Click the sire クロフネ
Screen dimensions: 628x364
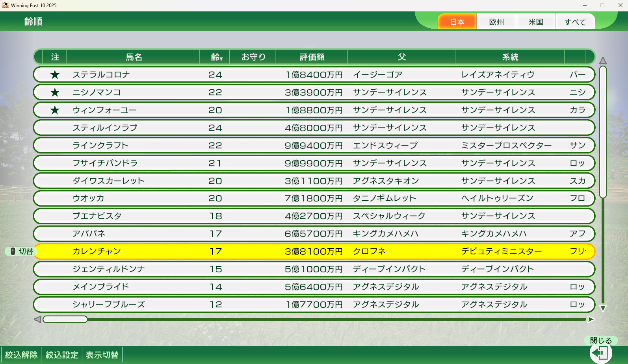(369, 251)
